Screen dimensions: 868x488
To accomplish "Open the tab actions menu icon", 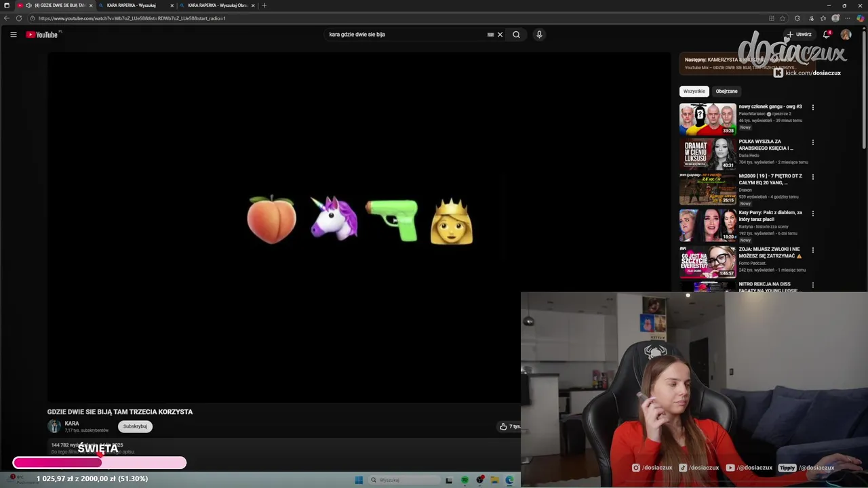I will pyautogui.click(x=7, y=5).
